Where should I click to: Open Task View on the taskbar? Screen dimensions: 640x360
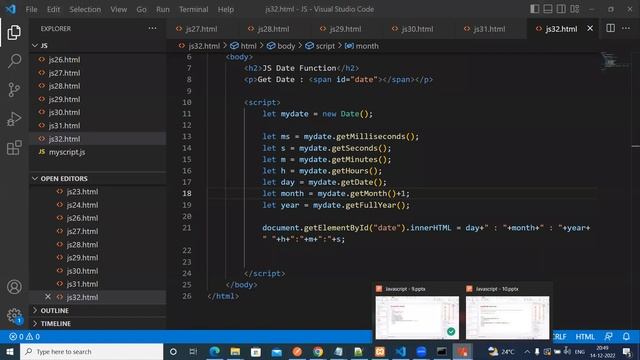[x=193, y=351]
